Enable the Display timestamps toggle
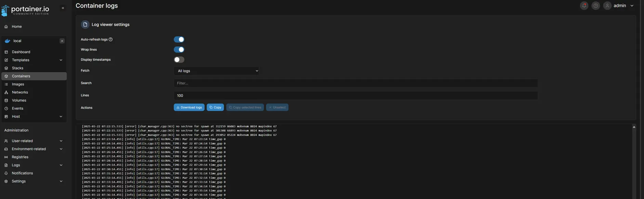Image resolution: width=644 pixels, height=199 pixels. pyautogui.click(x=179, y=60)
